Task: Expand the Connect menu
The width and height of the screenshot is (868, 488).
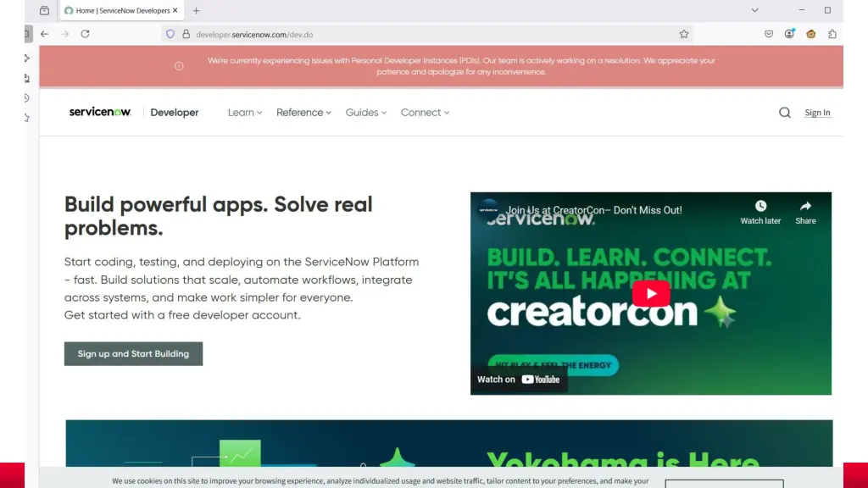Action: coord(425,113)
